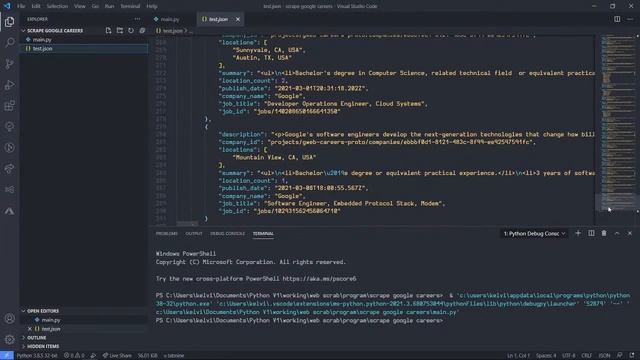Open main.py in Explorer tree
This screenshot has width=640, height=360.
pos(84,40)
